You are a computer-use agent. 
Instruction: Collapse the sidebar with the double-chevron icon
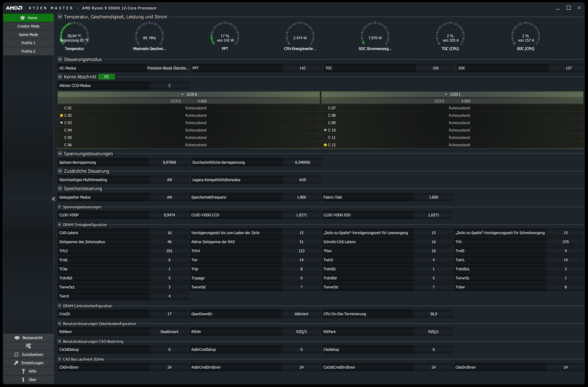coord(54,199)
